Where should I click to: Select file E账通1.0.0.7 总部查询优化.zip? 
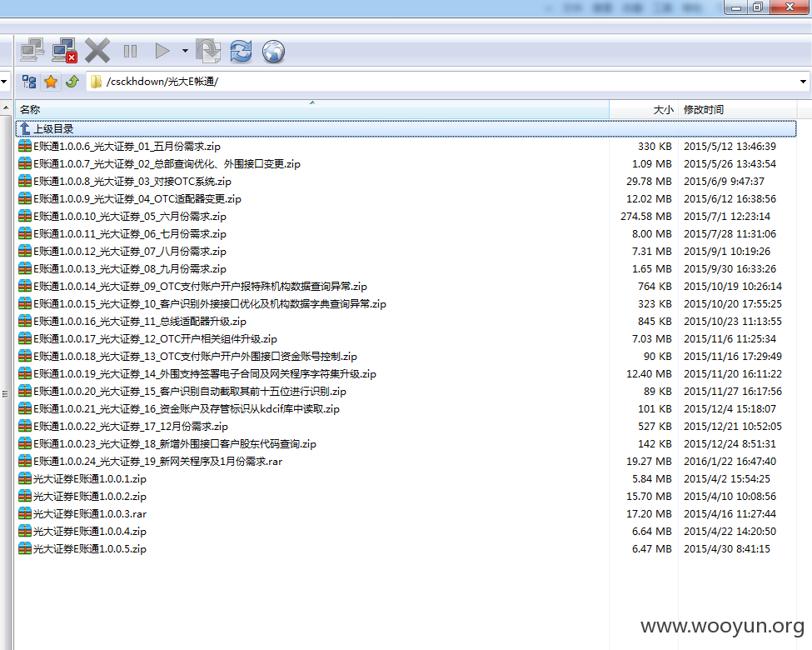[160, 164]
